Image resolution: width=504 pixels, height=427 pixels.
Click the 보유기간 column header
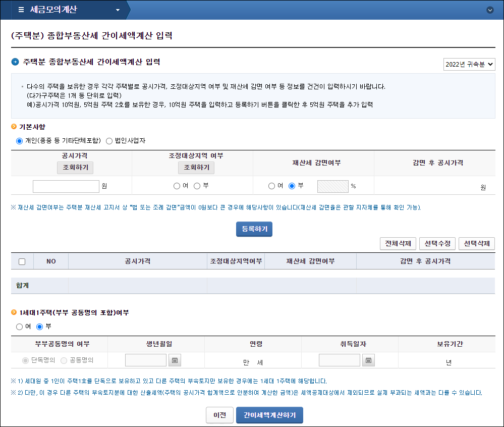click(x=450, y=344)
